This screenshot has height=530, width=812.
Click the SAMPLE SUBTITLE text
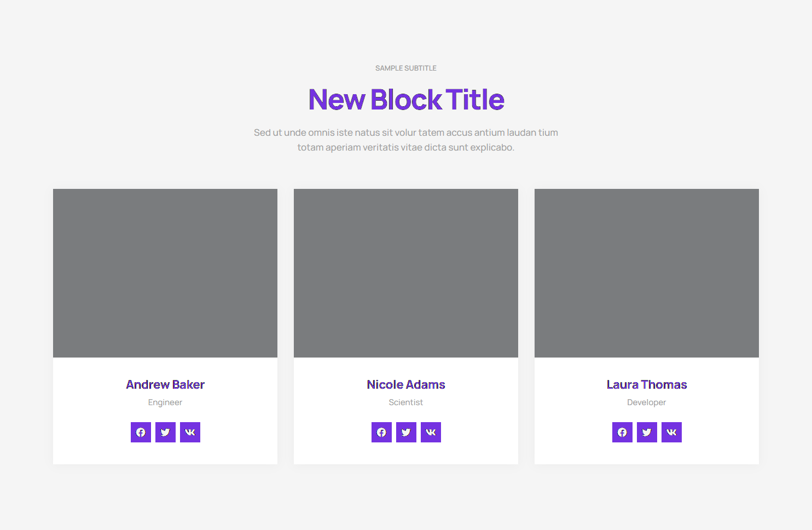click(406, 68)
